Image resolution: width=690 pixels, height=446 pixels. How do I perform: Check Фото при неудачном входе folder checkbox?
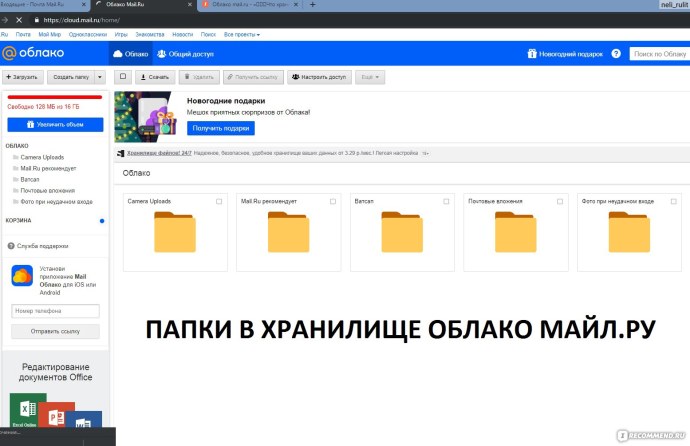[x=673, y=201]
